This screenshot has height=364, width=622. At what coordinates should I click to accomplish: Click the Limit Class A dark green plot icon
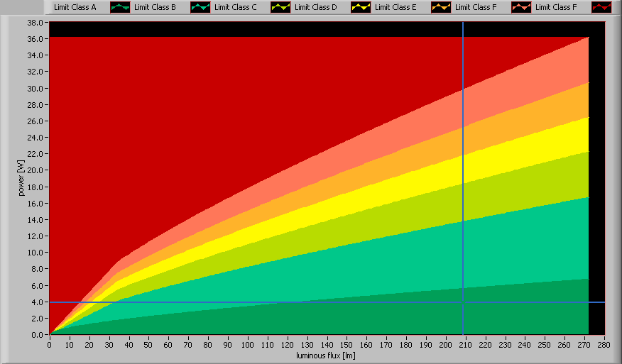pyautogui.click(x=119, y=7)
